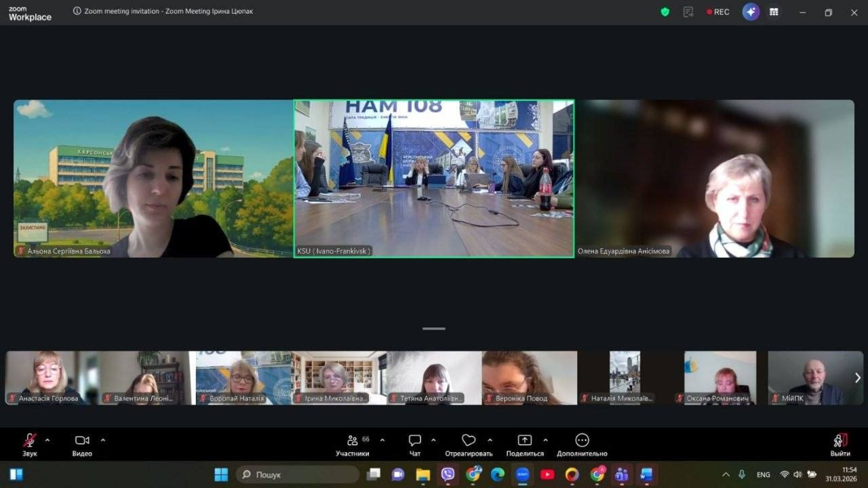Open the Чат chat panel

415,445
